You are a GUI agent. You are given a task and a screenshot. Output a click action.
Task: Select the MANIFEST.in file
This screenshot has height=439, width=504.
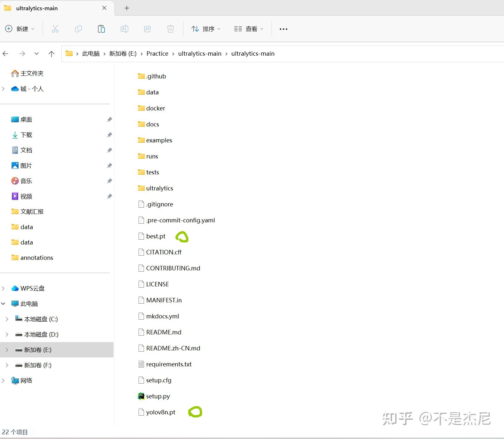pyautogui.click(x=160, y=300)
